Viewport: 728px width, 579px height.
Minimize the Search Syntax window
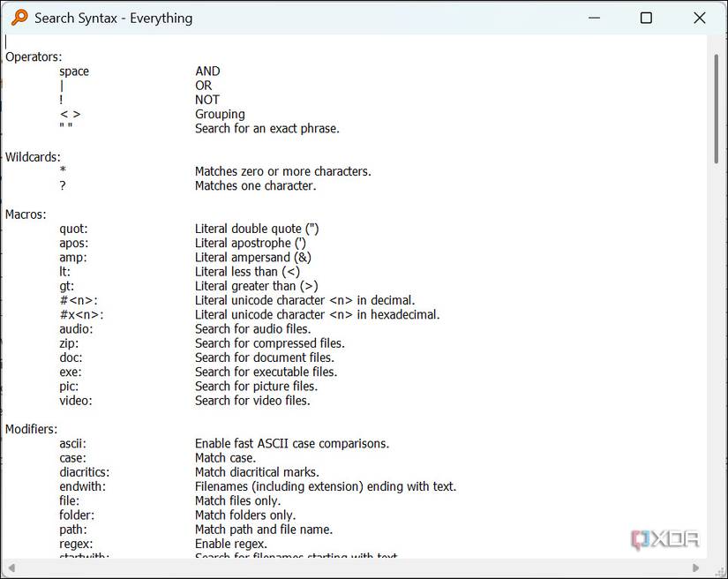pyautogui.click(x=594, y=19)
